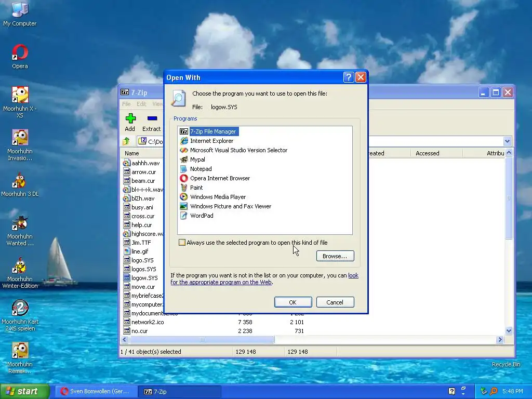The height and width of the screenshot is (399, 532).
Task: Confirm with the OK button
Action: [293, 302]
